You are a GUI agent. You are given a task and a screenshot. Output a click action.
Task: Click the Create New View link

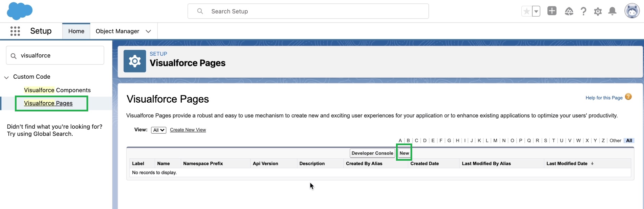pos(188,130)
